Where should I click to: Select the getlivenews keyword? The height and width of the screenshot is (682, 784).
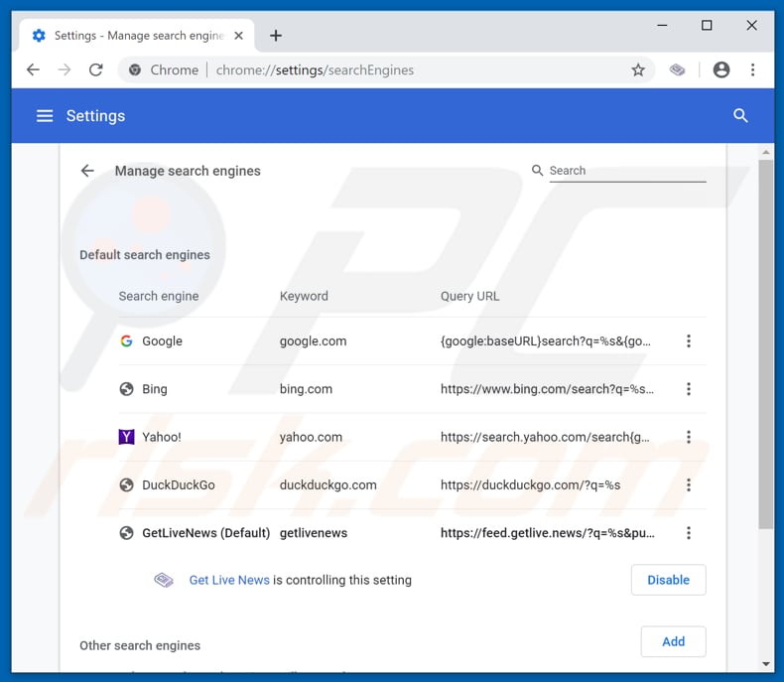click(314, 533)
